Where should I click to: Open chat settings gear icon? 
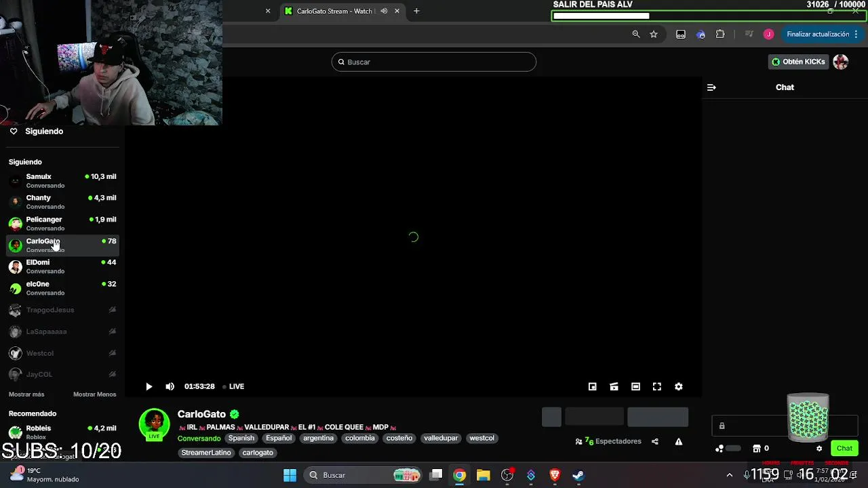pyautogui.click(x=819, y=448)
